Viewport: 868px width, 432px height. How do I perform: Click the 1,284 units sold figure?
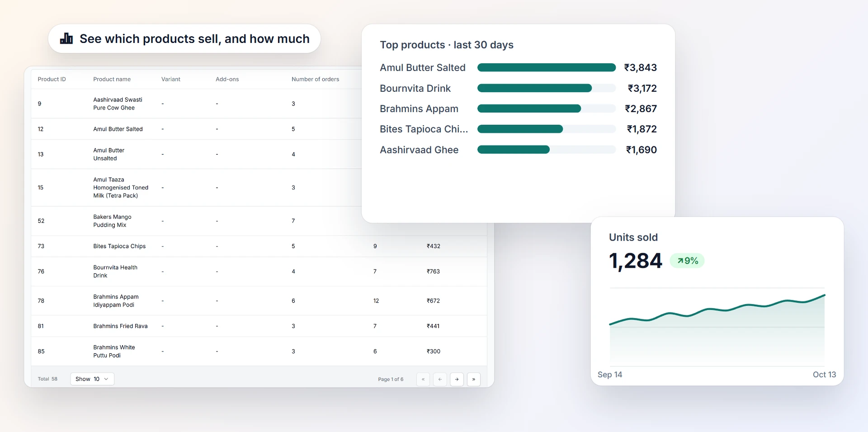click(635, 261)
